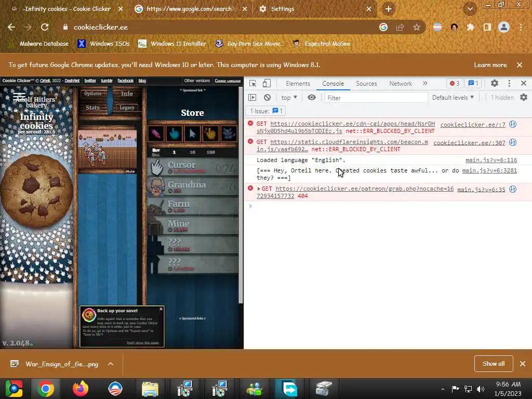532x399 pixels.
Task: Clear the console with the ban icon
Action: 268,98
